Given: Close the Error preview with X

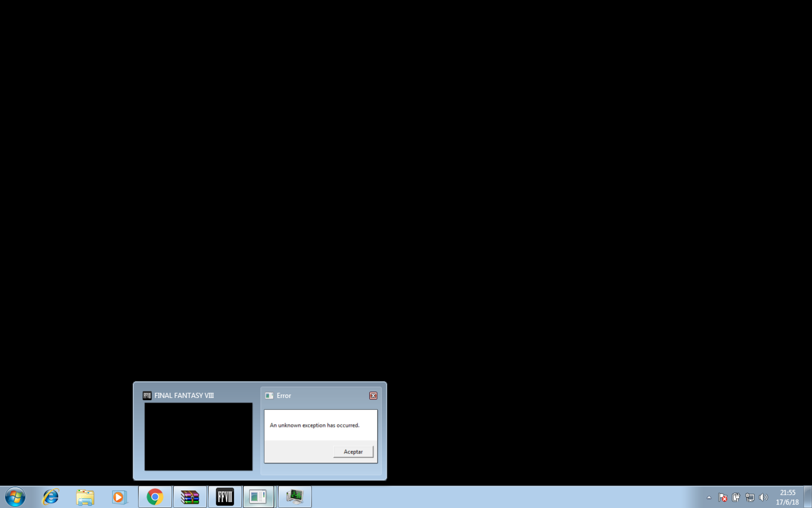Looking at the screenshot, I should pyautogui.click(x=373, y=395).
